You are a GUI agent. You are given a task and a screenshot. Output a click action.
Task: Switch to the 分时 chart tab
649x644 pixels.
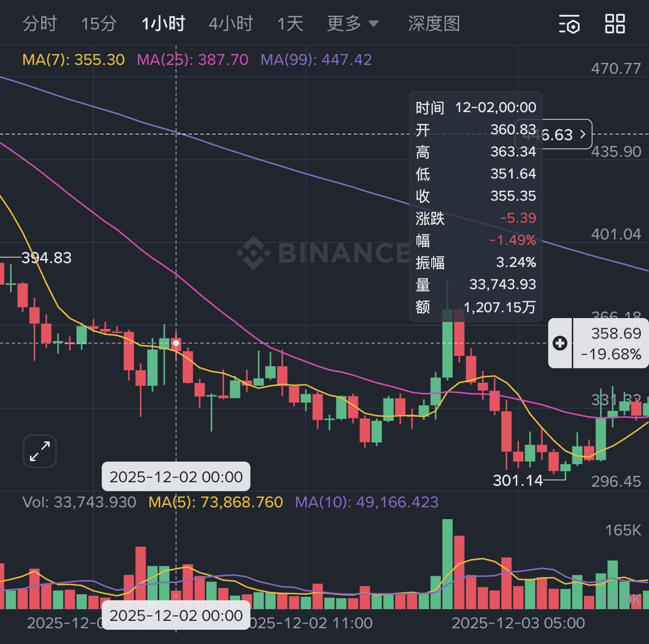tap(40, 24)
